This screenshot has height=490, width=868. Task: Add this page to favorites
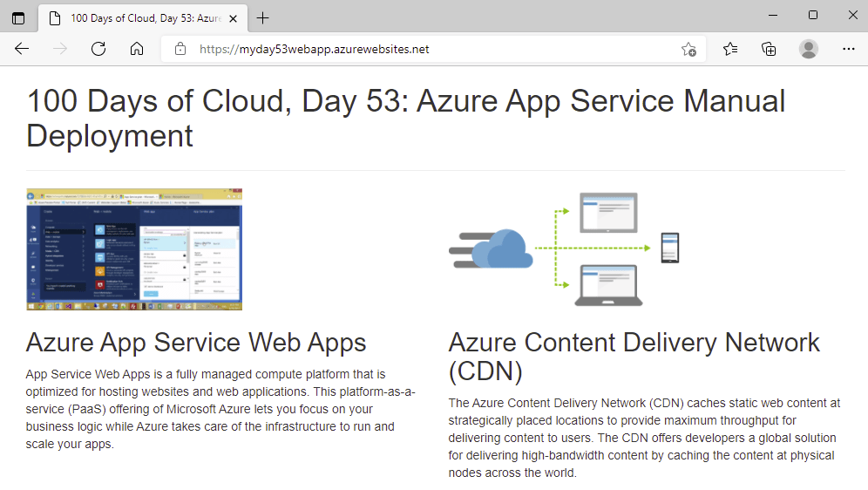coord(688,49)
